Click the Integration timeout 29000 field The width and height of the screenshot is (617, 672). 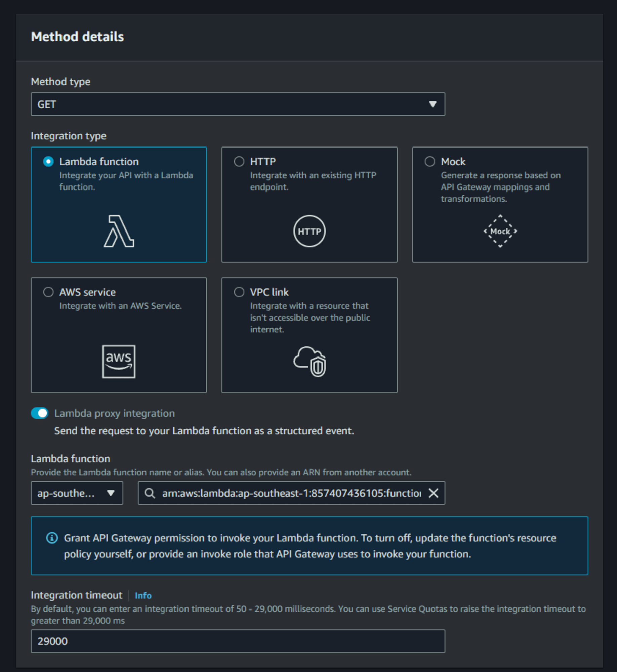(x=238, y=641)
